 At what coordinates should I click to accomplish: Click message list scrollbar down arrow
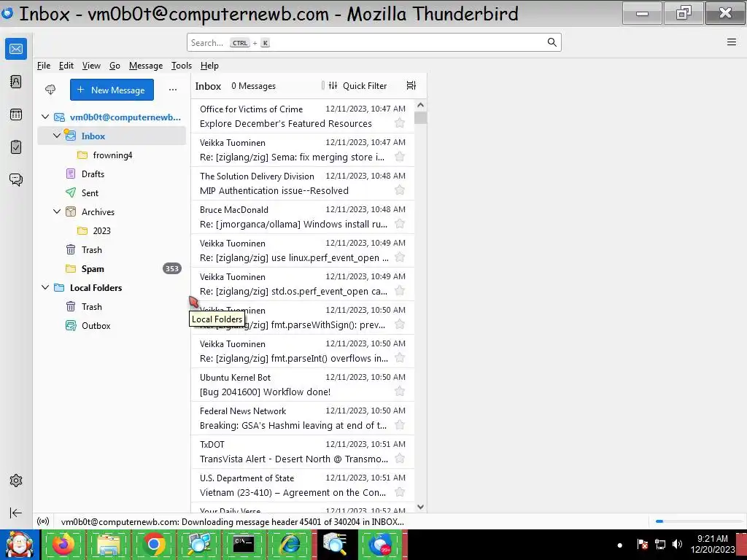pyautogui.click(x=420, y=507)
